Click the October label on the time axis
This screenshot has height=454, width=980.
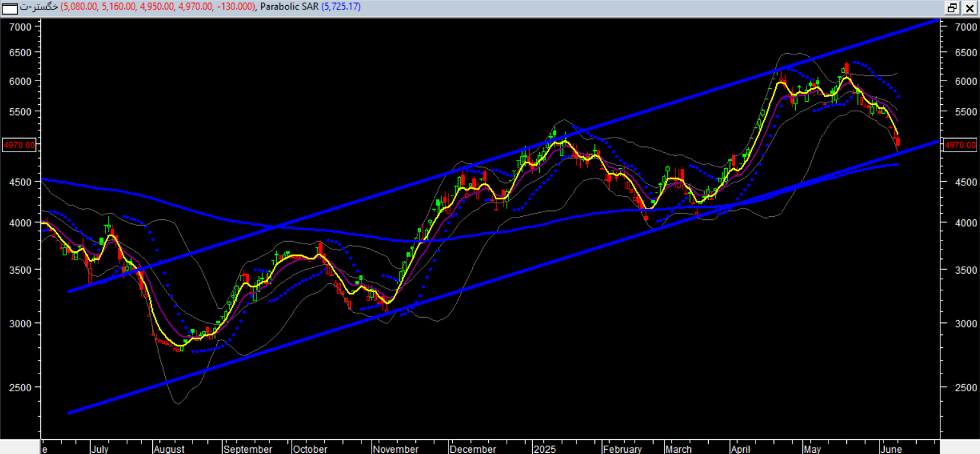point(310,449)
